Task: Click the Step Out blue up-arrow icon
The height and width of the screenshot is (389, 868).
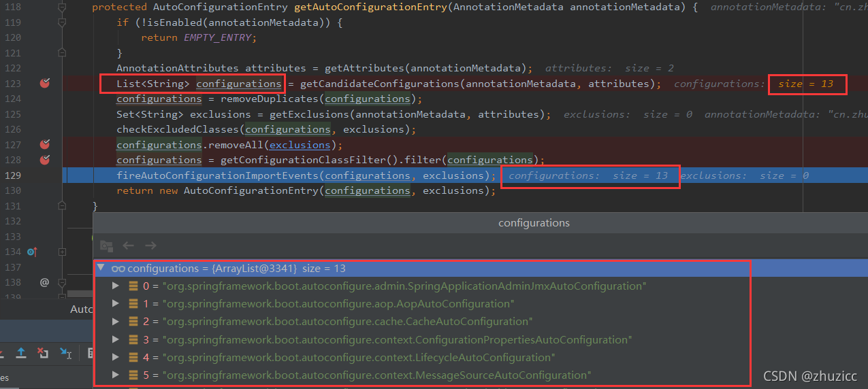Action: click(x=21, y=352)
